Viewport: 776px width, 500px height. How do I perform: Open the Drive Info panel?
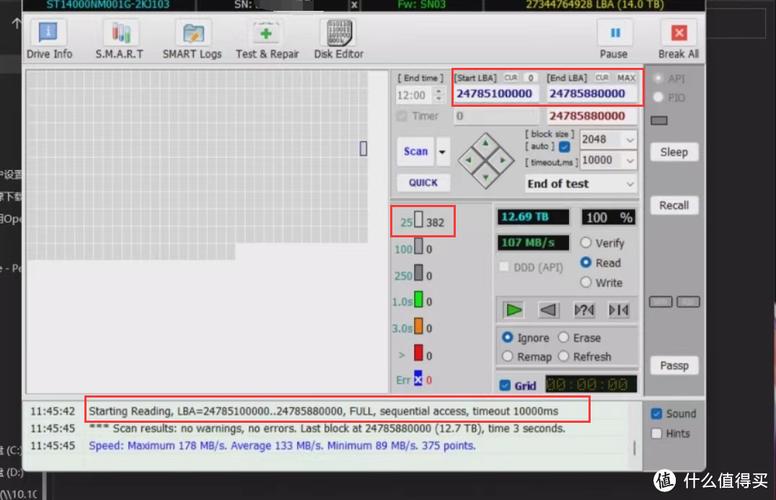pyautogui.click(x=49, y=40)
